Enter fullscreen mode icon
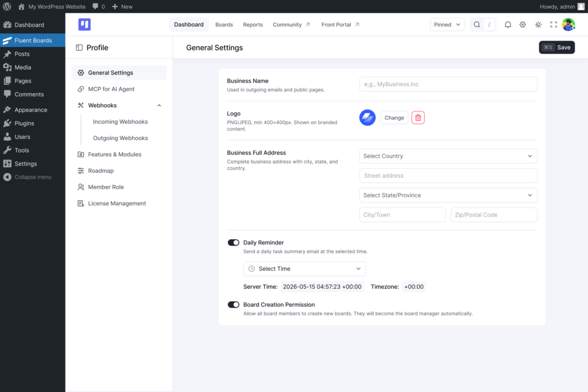This screenshot has width=588, height=392. (x=554, y=24)
